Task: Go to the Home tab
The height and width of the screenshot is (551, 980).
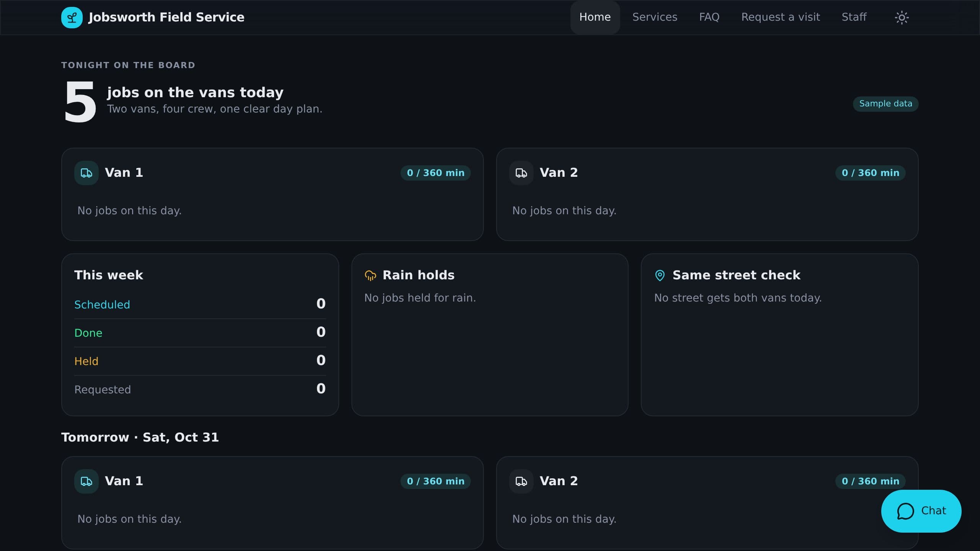Action: pos(595,17)
